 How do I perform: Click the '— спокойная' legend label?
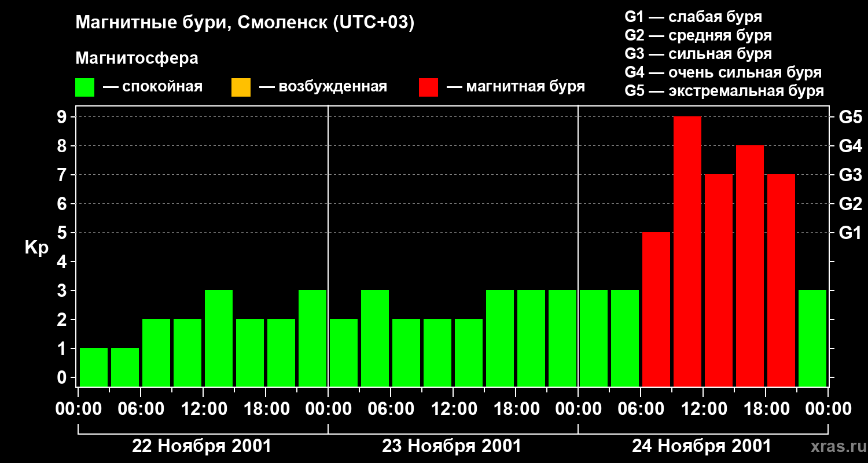(x=153, y=87)
